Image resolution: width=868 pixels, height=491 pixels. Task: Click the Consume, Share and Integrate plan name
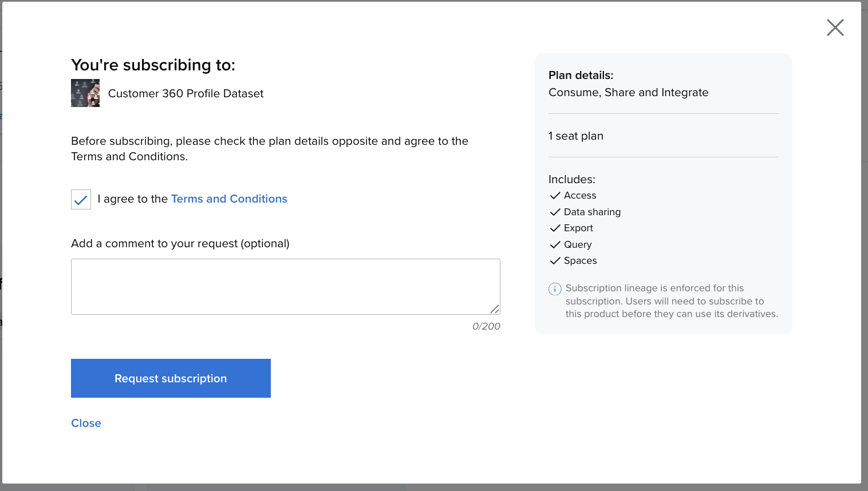(x=628, y=92)
